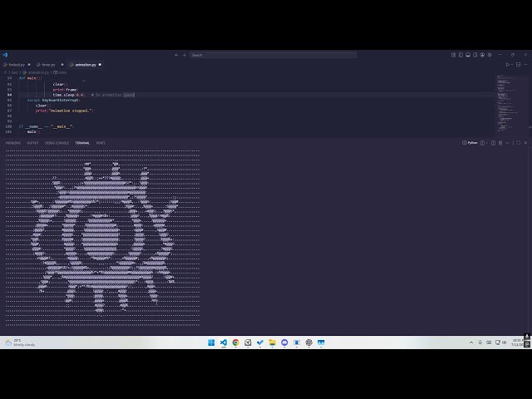Screen dimensions: 532x399
Task: Open VS Code from the taskbar
Action: pyautogui.click(x=224, y=342)
